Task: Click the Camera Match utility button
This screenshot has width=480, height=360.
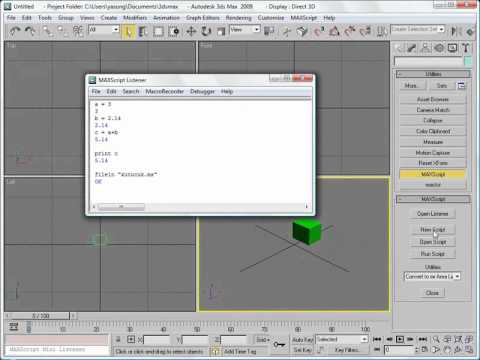Action: [x=433, y=110]
